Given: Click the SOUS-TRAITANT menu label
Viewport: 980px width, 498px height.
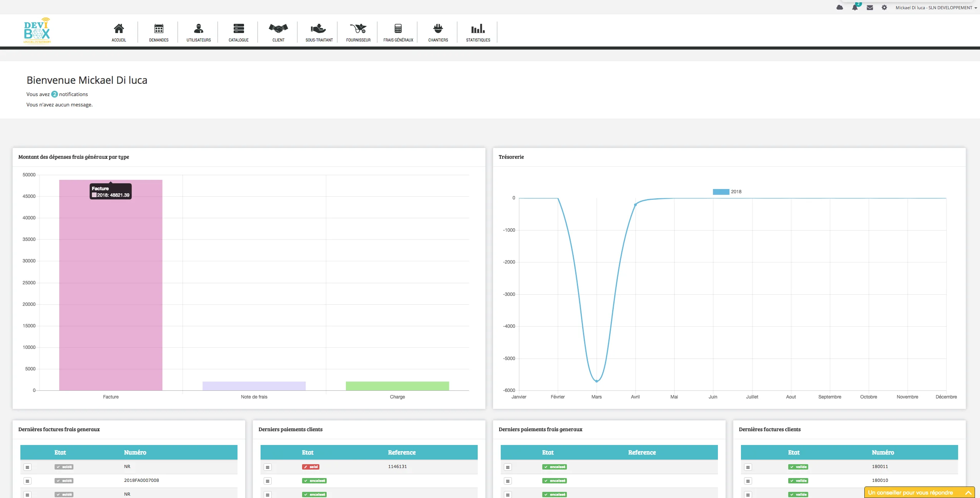Looking at the screenshot, I should 319,40.
